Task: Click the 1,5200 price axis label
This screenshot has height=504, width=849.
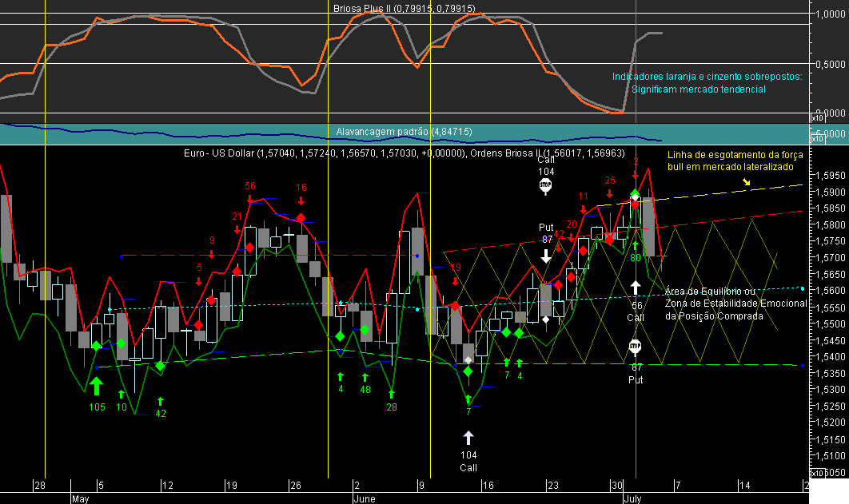Action: 830,423
